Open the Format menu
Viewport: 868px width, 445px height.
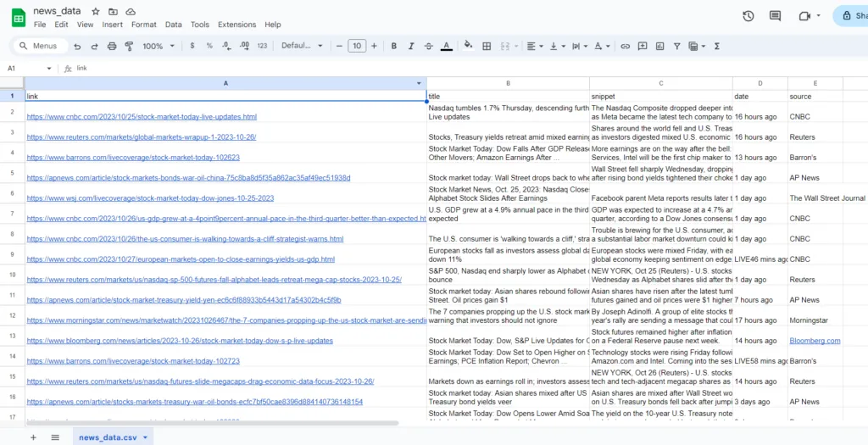coord(144,25)
